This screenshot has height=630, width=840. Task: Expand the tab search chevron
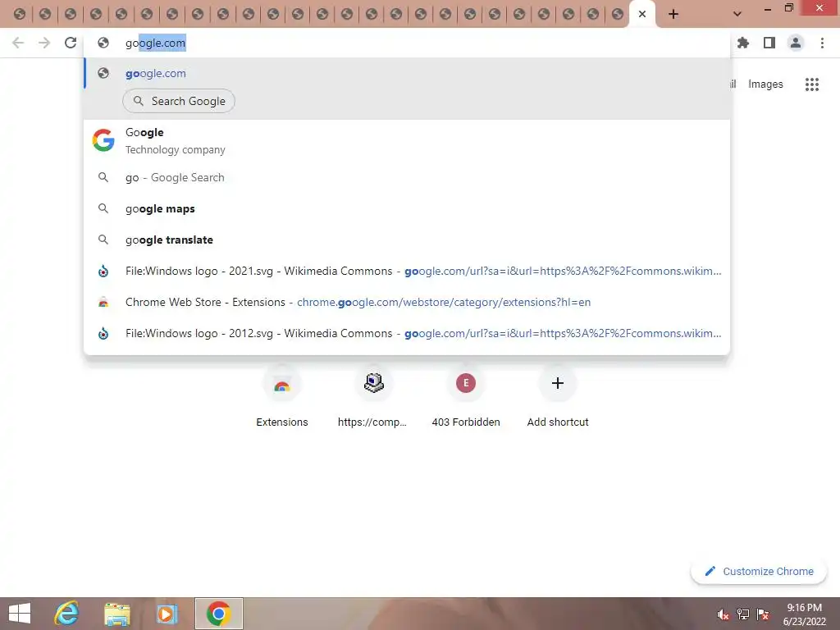click(737, 15)
